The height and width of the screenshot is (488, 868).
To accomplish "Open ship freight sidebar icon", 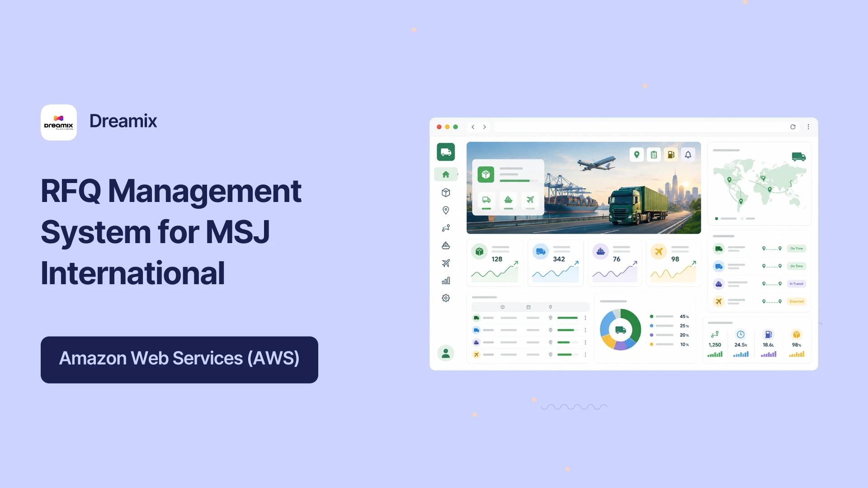I will tap(446, 246).
